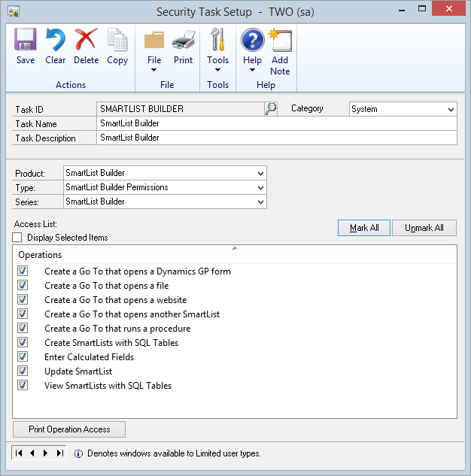Copy the security task
This screenshot has width=471, height=476.
pos(117,46)
